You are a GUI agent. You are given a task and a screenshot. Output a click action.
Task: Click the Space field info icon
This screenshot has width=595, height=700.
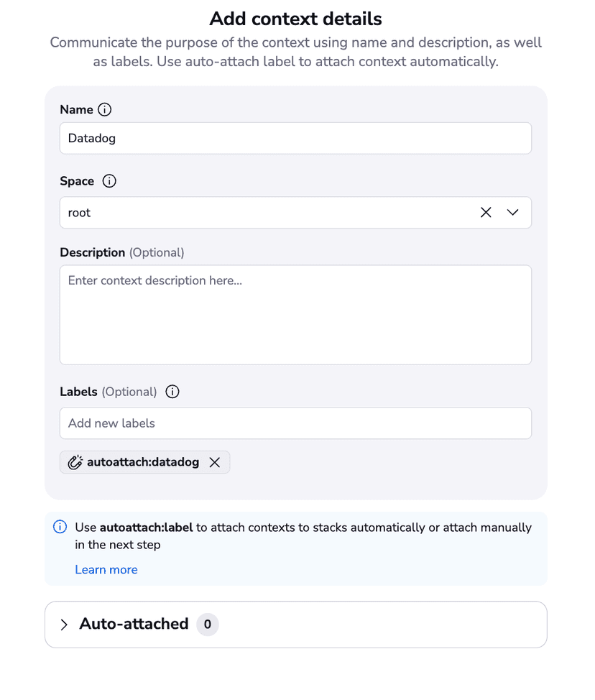[x=109, y=180]
